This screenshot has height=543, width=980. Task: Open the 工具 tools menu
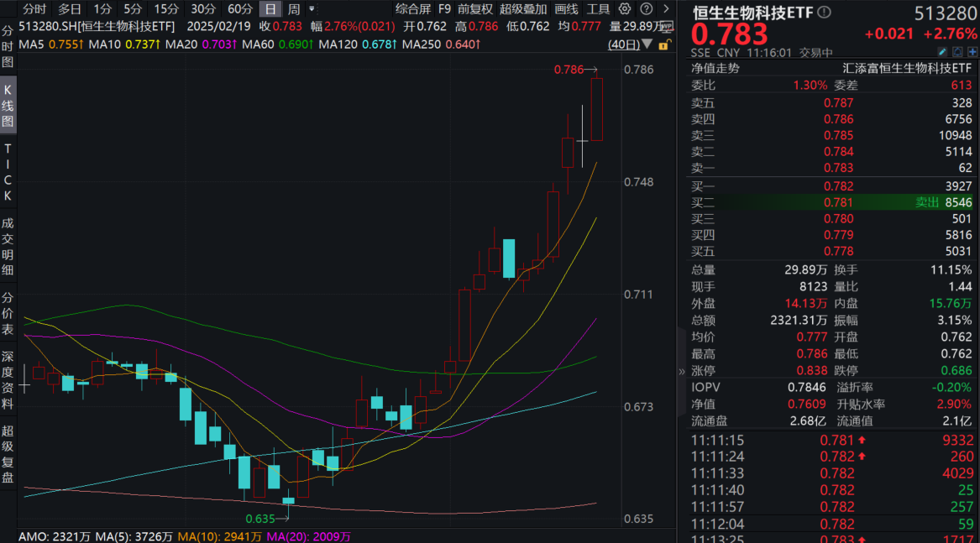click(598, 9)
